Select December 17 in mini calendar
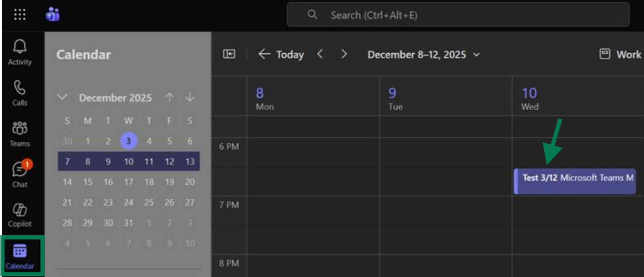The image size is (644, 277). tap(128, 182)
